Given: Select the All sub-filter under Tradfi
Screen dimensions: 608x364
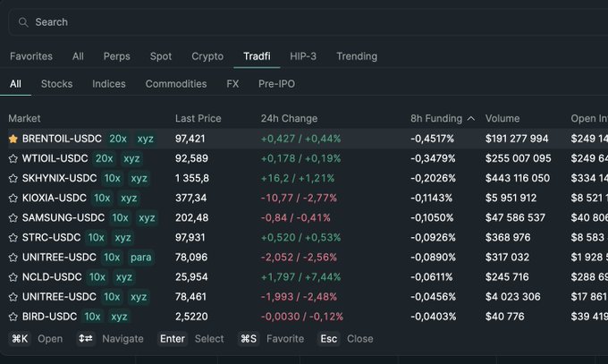Looking at the screenshot, I should click(x=15, y=84).
